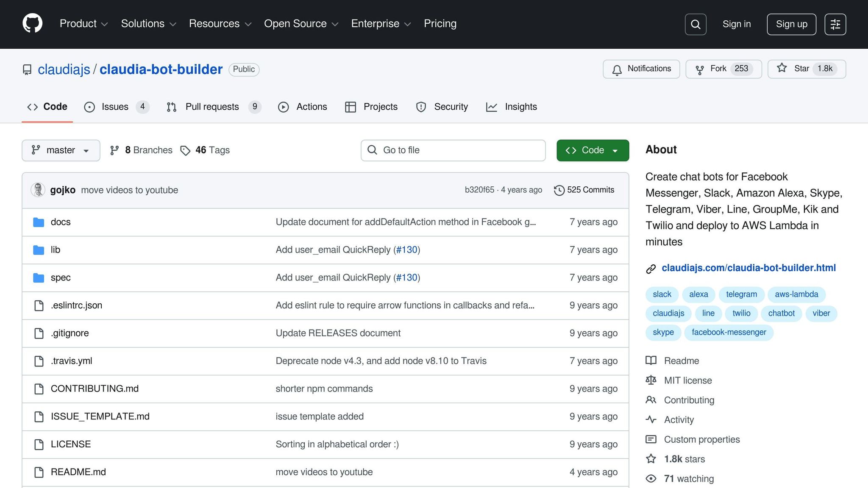Click the Activity pulse icon
Image resolution: width=868 pixels, height=488 pixels.
pyautogui.click(x=651, y=419)
